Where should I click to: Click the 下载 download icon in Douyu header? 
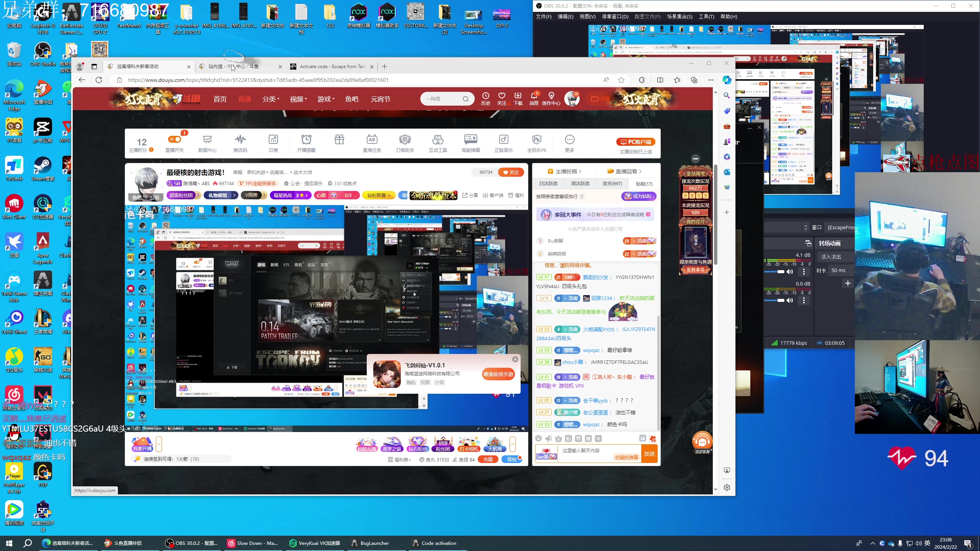518,99
